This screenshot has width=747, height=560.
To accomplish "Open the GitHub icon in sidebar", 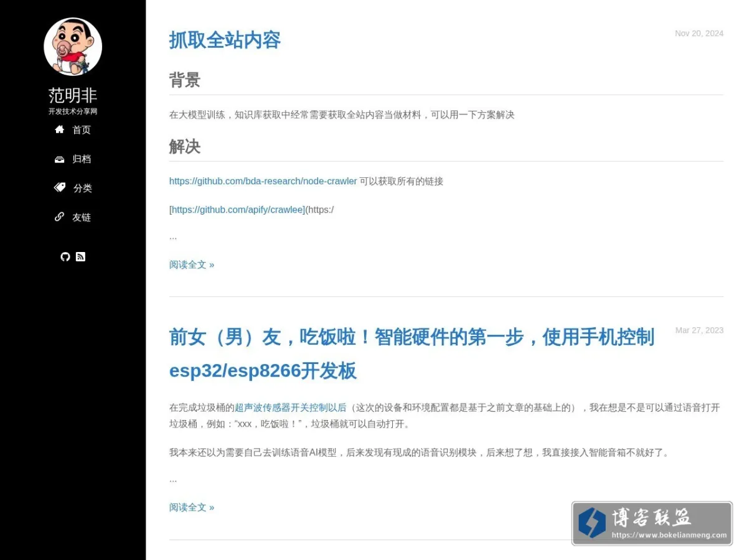I will pos(65,256).
